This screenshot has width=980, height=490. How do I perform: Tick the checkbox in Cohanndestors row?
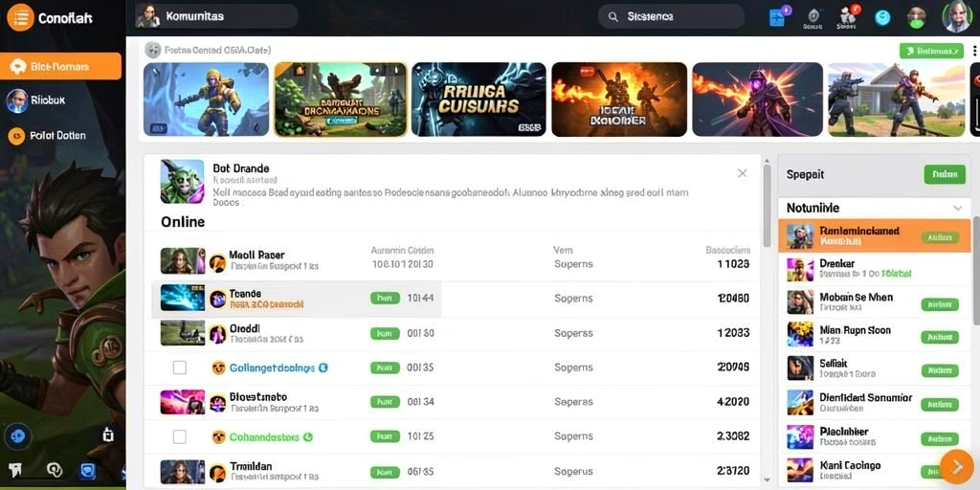179,436
